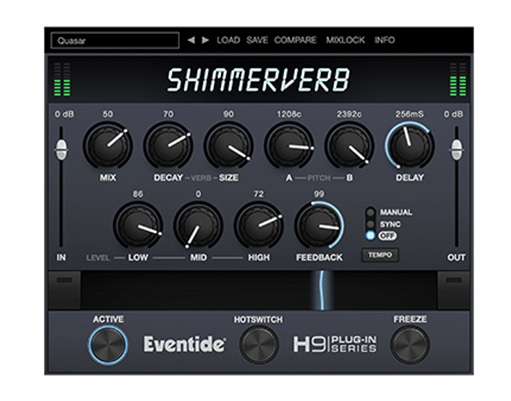Click the HOTSWITCH footswitch

[x=259, y=345]
